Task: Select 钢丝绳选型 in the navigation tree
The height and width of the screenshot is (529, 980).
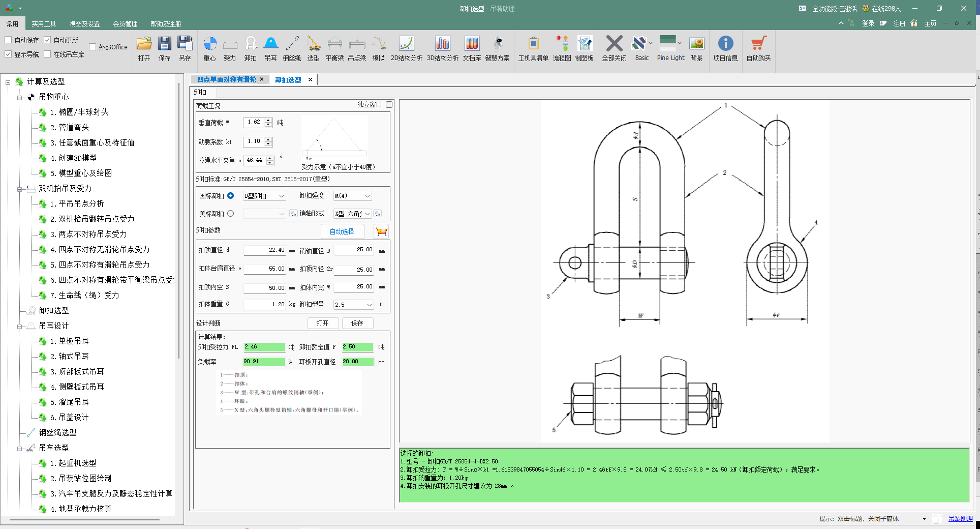Action: click(x=58, y=433)
